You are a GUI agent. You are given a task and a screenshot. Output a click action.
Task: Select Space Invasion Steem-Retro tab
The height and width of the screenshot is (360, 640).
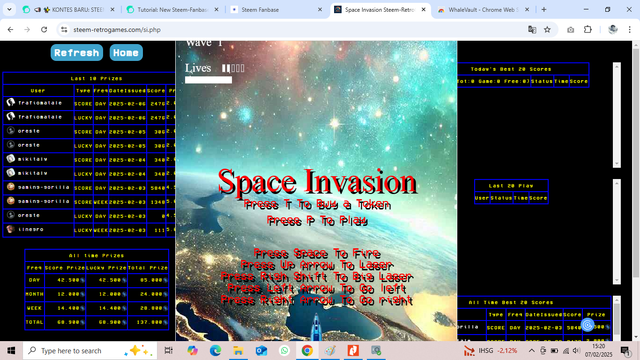[380, 9]
